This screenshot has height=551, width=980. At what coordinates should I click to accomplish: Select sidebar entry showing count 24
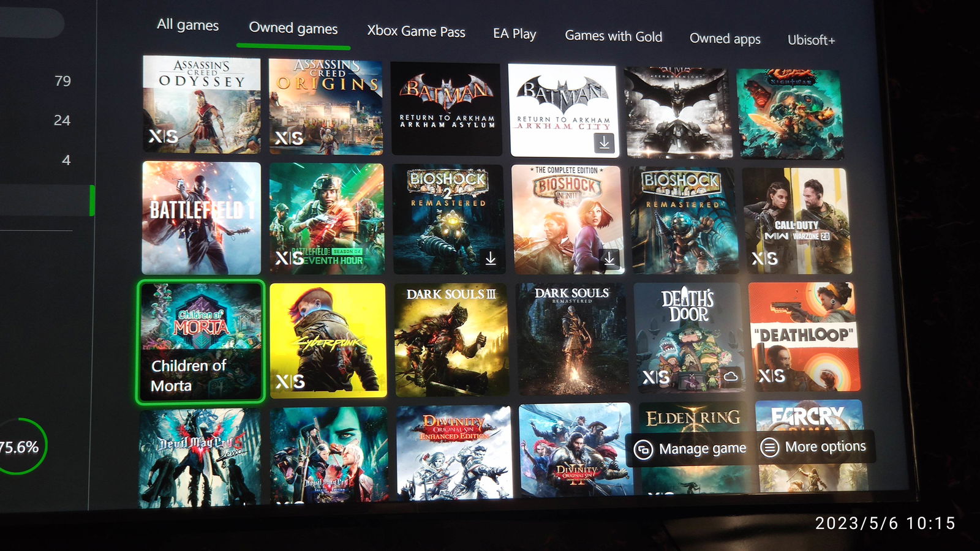point(62,120)
